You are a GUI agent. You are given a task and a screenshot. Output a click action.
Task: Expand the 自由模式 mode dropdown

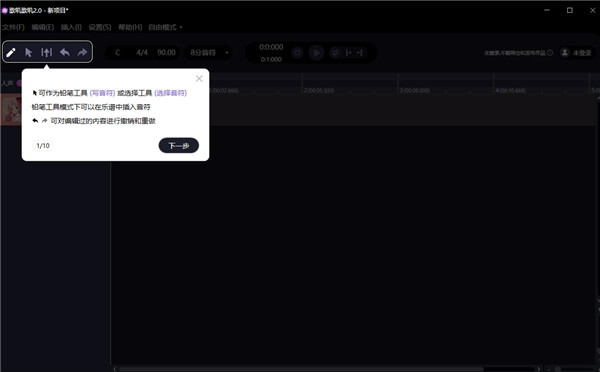(x=165, y=27)
